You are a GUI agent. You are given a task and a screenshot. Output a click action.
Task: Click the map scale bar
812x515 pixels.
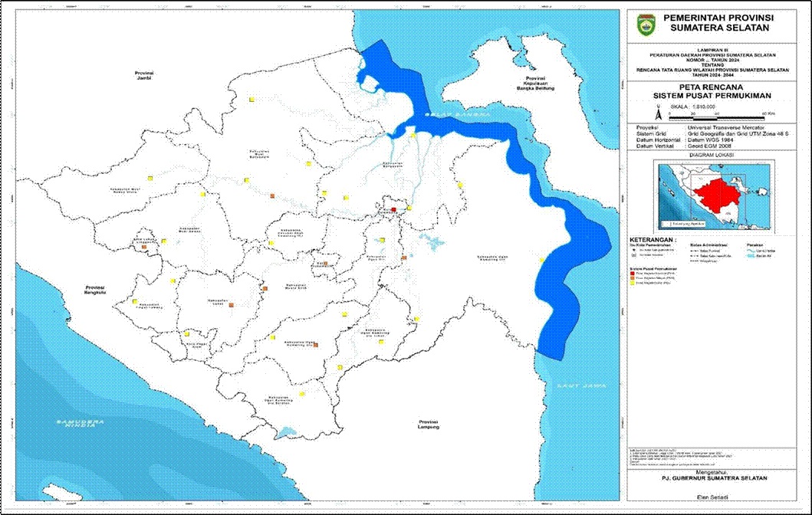(x=716, y=116)
